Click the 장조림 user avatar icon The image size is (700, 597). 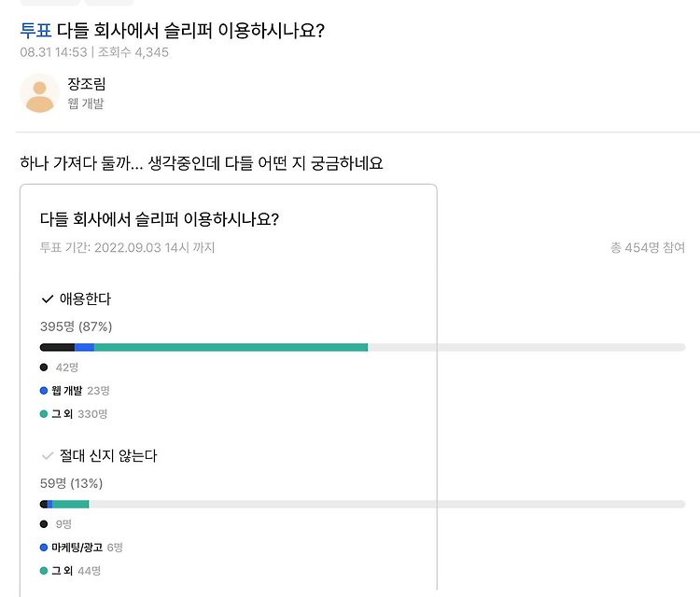(40, 92)
